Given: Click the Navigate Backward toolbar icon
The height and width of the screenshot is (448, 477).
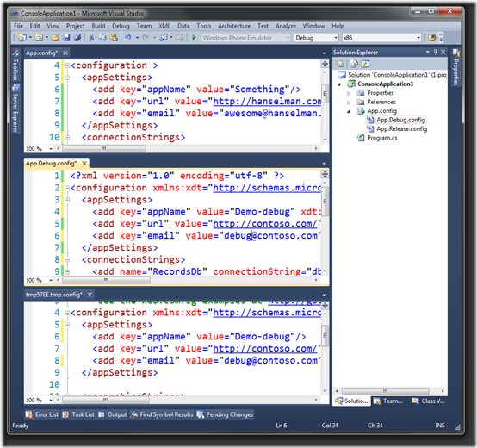Looking at the screenshot, I should (x=164, y=38).
